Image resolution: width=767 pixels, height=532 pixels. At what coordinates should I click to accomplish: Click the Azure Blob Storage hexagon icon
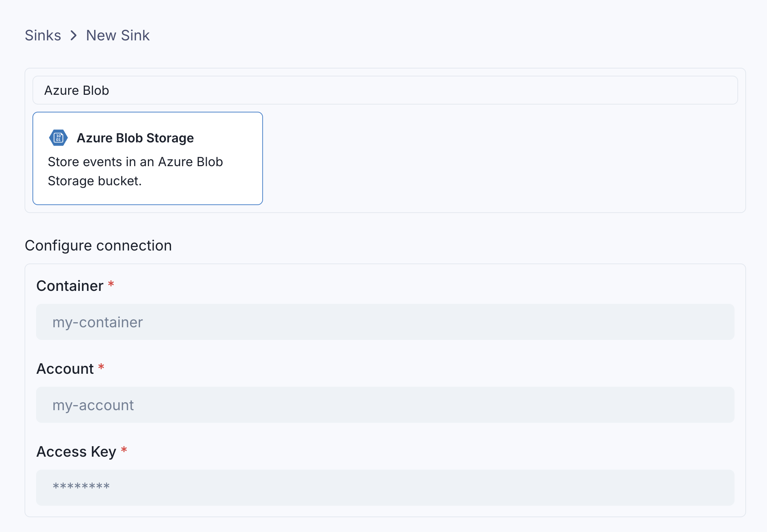[x=58, y=138]
